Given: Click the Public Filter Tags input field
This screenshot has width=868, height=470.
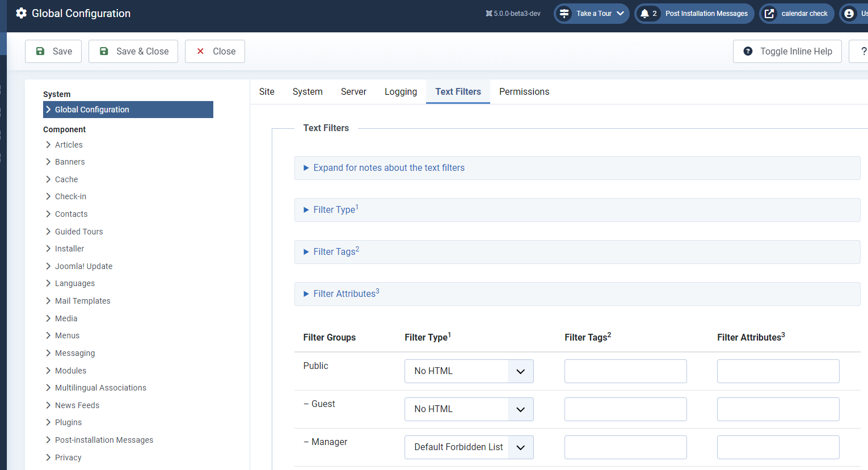Looking at the screenshot, I should point(626,371).
